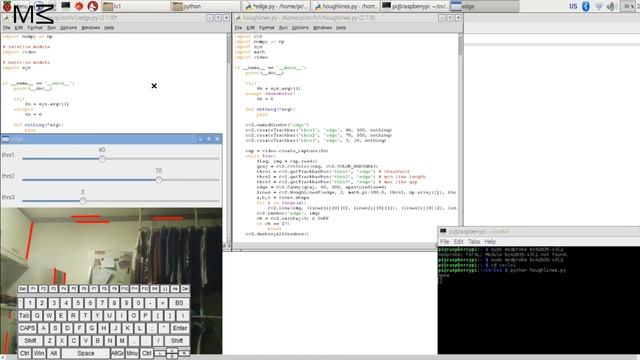Screen dimensions: 640x360
Task: Toggle the Ctrl key beside the Win key
Action: (24, 353)
